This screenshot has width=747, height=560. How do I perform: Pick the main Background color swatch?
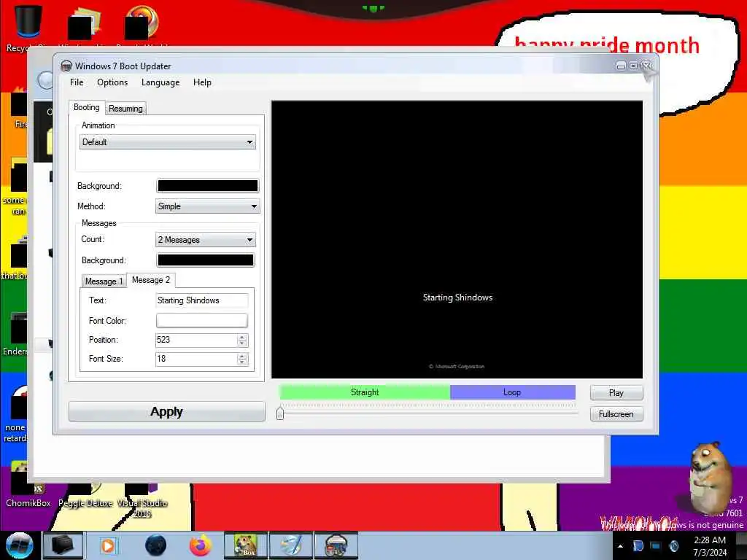coord(208,186)
